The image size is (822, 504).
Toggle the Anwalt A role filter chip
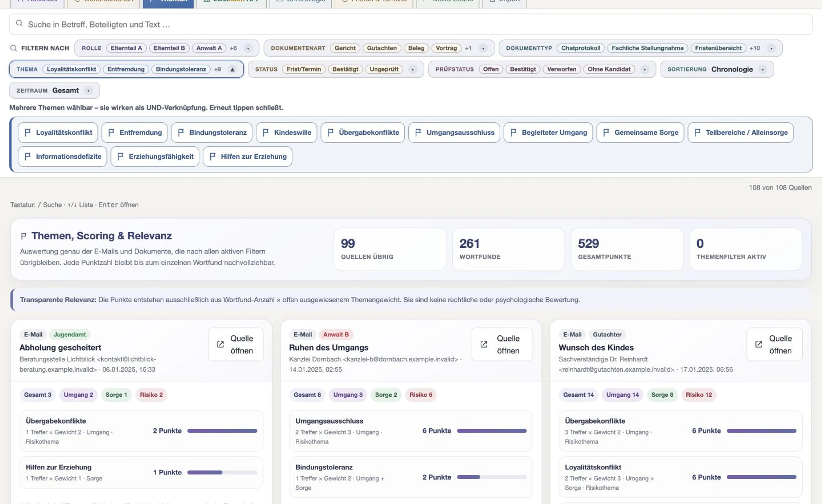pyautogui.click(x=209, y=48)
